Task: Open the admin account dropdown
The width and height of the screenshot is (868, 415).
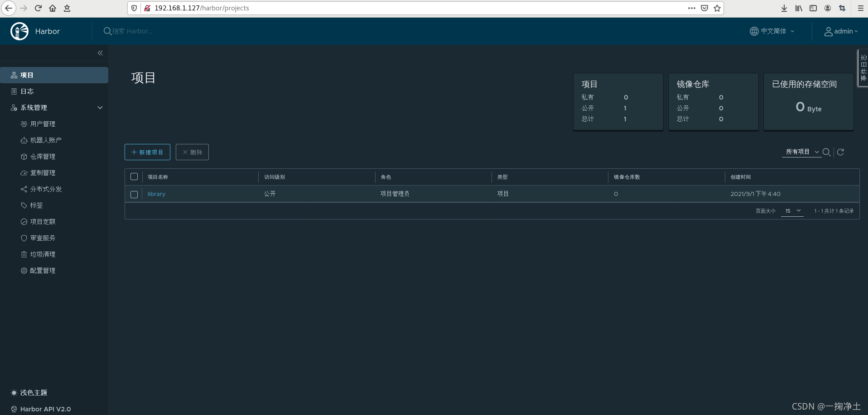Action: pos(841,31)
